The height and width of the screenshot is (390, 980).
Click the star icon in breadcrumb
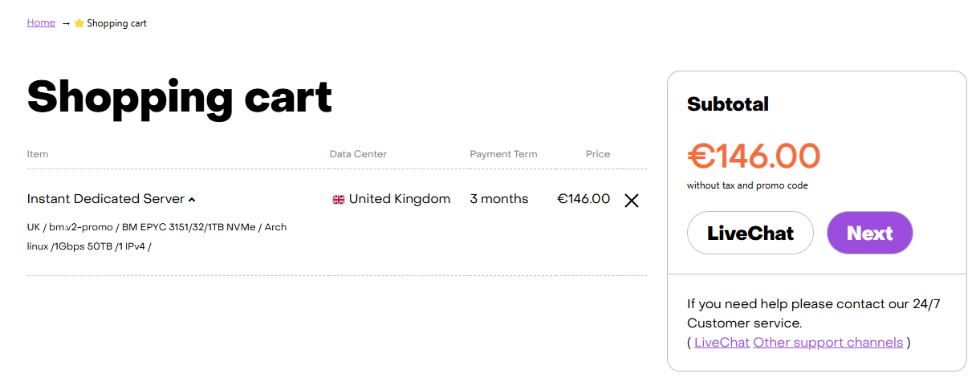point(79,23)
